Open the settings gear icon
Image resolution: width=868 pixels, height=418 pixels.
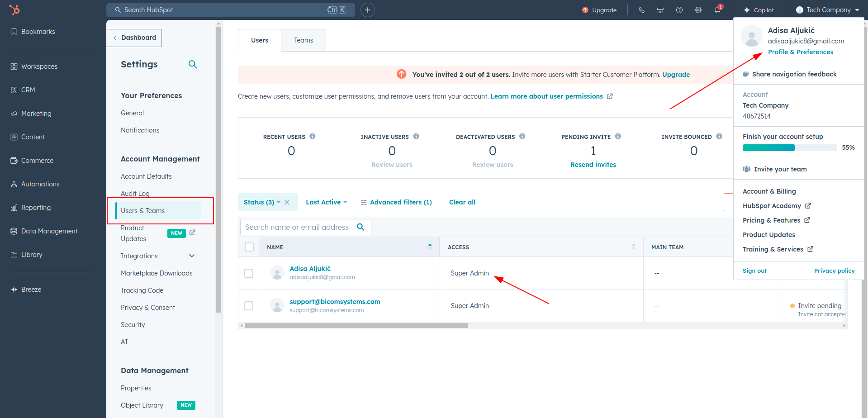pyautogui.click(x=698, y=10)
